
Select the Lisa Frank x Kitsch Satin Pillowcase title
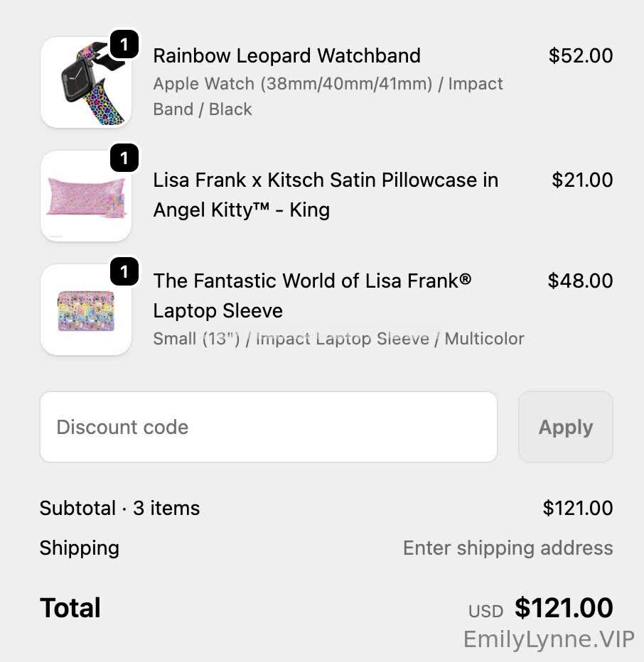click(x=325, y=195)
